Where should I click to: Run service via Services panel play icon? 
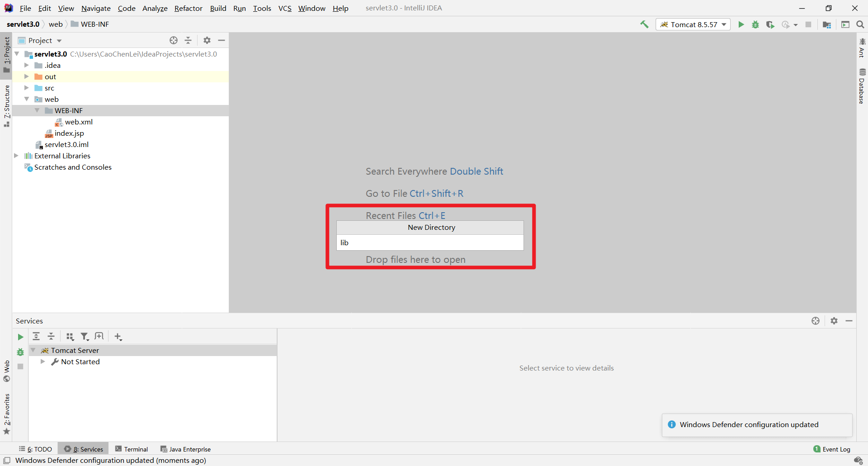click(20, 337)
